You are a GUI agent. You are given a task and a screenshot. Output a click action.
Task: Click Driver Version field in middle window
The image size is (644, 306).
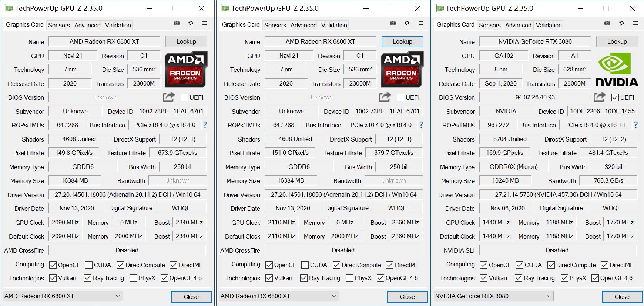(344, 194)
